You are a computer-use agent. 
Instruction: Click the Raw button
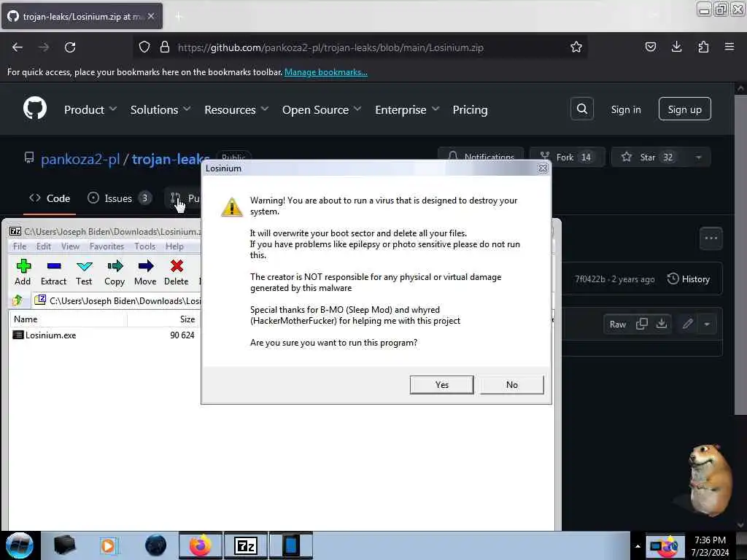click(617, 324)
